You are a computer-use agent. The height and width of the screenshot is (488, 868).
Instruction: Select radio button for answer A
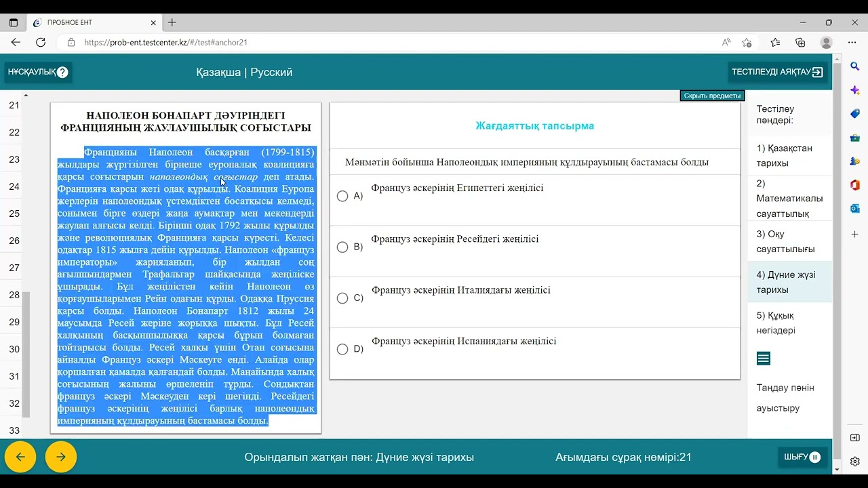click(342, 196)
